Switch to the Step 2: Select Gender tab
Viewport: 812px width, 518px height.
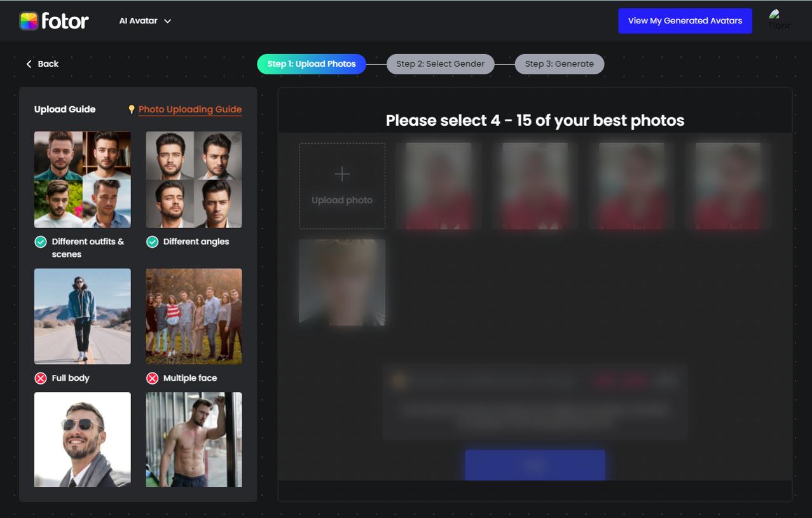tap(440, 64)
